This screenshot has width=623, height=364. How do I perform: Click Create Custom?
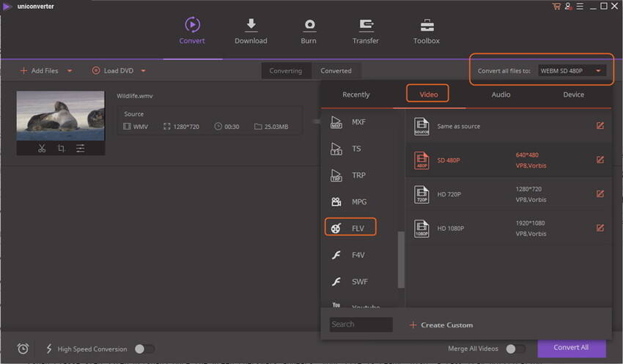coord(441,324)
